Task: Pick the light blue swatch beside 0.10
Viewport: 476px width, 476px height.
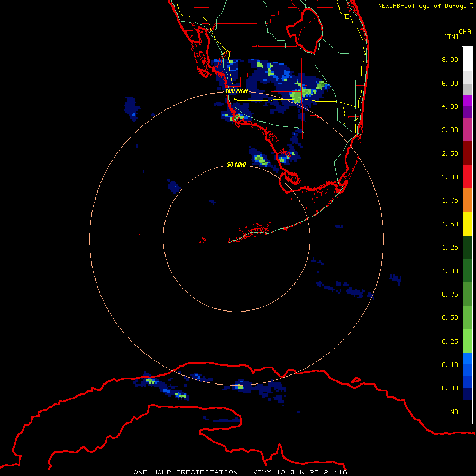Action: pos(467,359)
